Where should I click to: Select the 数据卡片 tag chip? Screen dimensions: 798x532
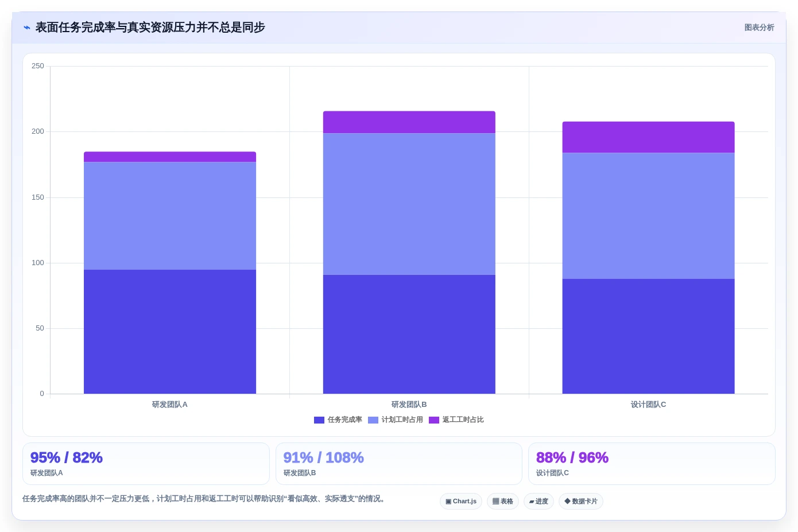[581, 501]
